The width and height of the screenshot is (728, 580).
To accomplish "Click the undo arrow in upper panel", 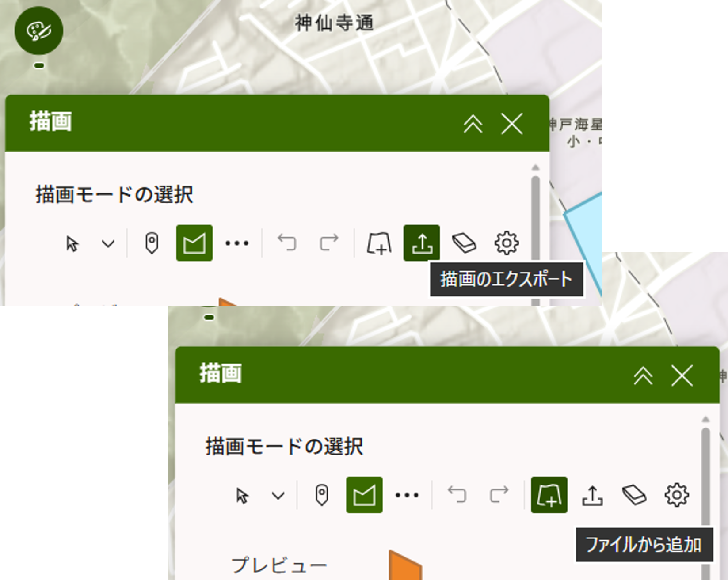I will pos(287,243).
